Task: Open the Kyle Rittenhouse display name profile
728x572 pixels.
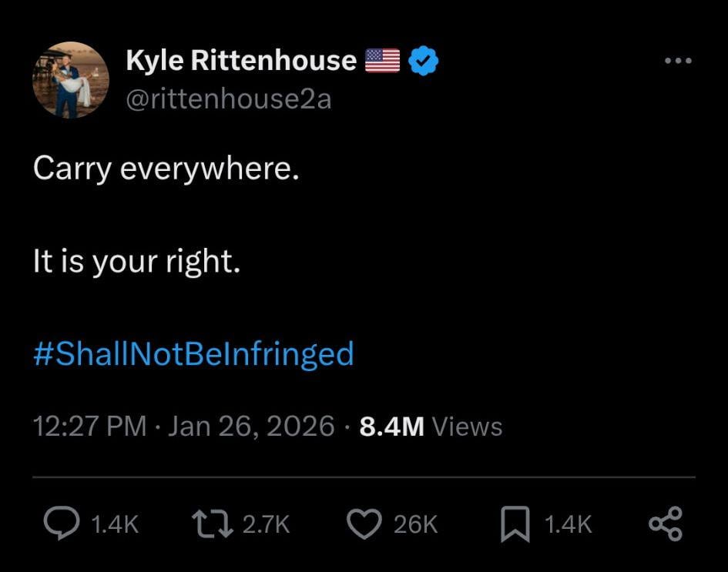Action: [241, 61]
